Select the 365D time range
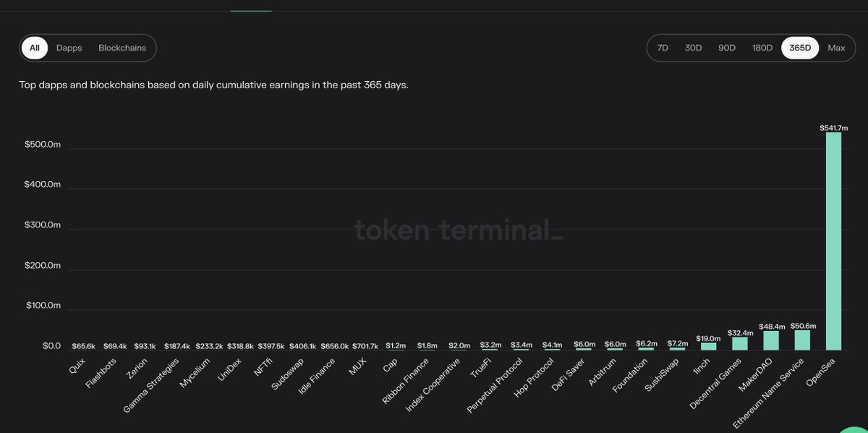Viewport: 868px width, 433px height. coord(800,48)
